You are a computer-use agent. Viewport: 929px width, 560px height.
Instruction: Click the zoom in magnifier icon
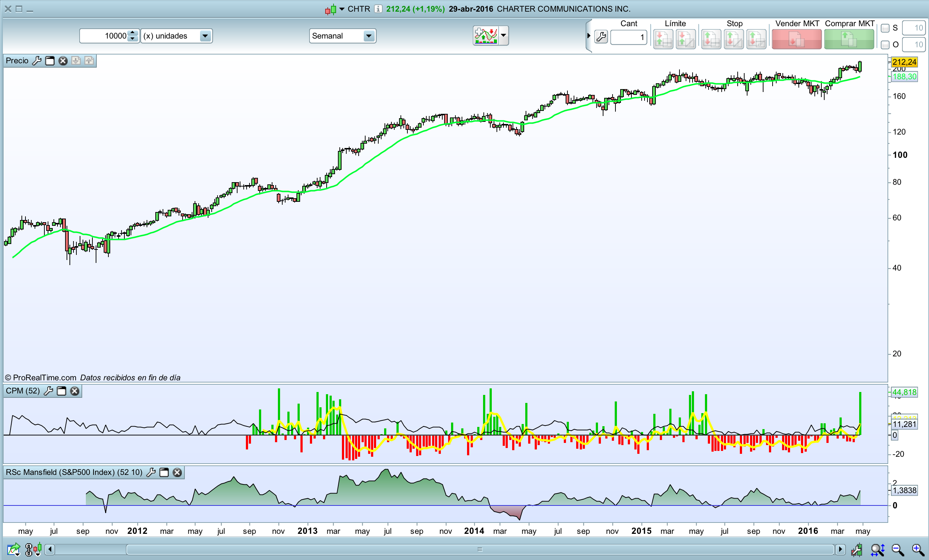[x=918, y=550]
